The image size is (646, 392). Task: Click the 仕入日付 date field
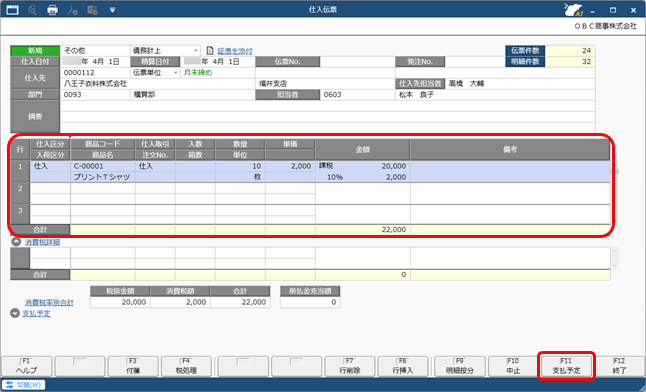click(x=95, y=61)
